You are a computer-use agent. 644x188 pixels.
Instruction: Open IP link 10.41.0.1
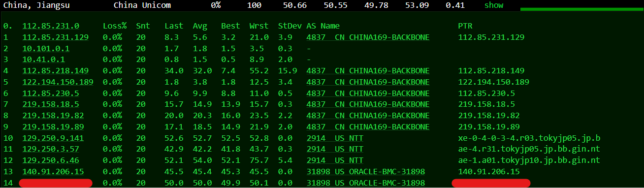[43, 60]
